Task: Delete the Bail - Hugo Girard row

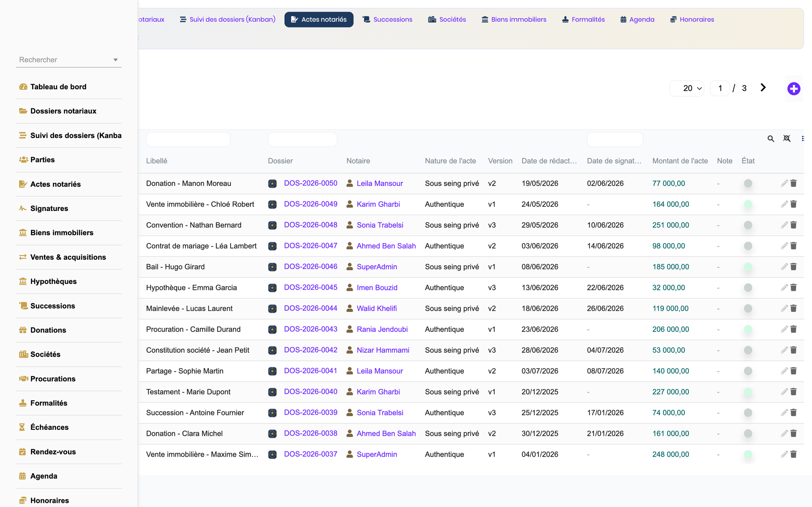Action: (x=794, y=267)
